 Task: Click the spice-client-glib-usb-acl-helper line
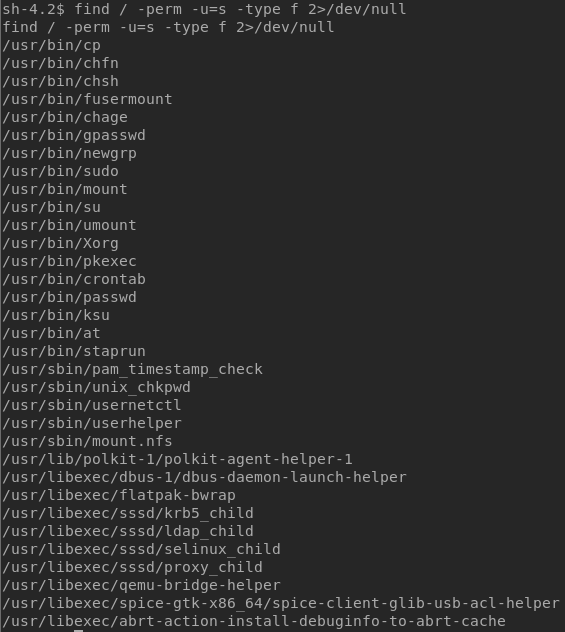pyautogui.click(x=281, y=603)
